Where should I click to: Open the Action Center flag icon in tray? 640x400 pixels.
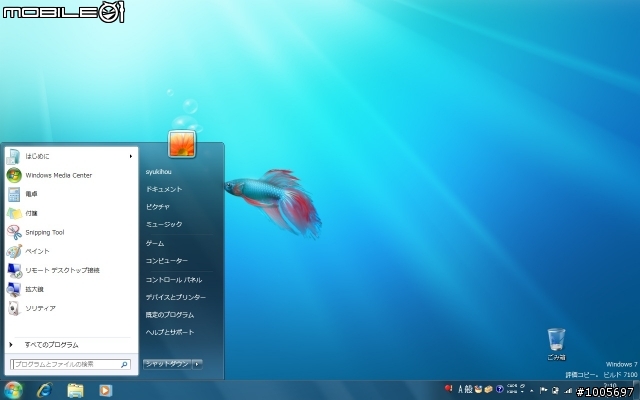click(543, 390)
